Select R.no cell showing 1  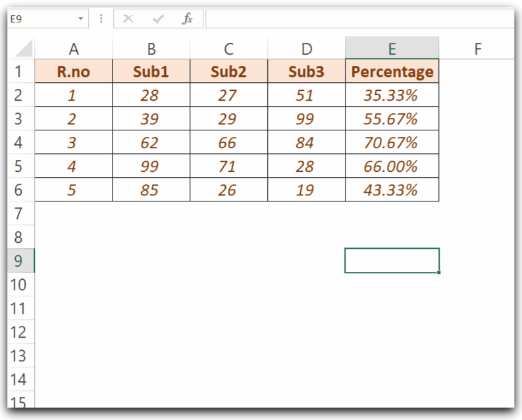point(74,95)
